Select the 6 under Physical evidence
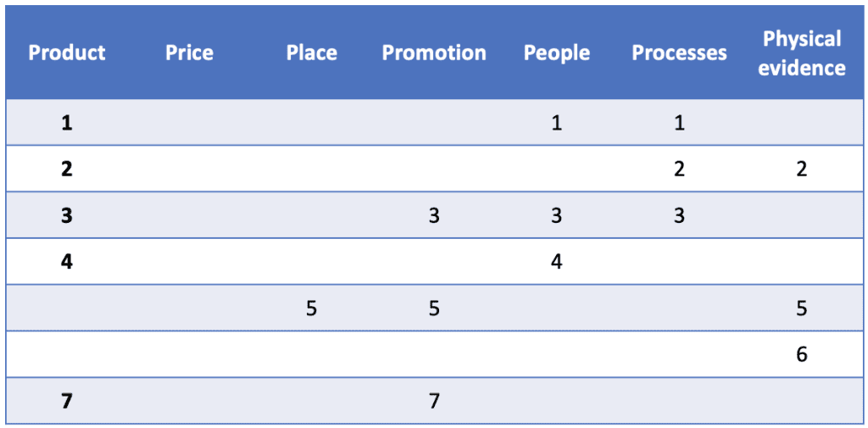Image resolution: width=868 pixels, height=428 pixels. click(x=802, y=354)
